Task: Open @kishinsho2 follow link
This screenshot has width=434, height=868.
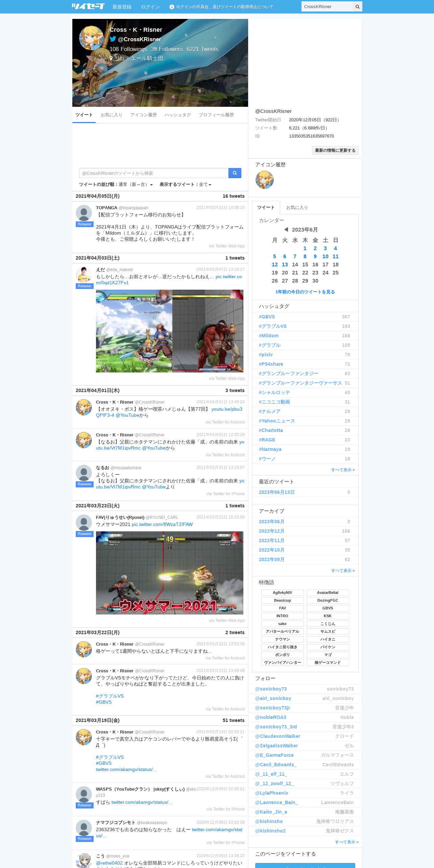Action: [x=270, y=831]
